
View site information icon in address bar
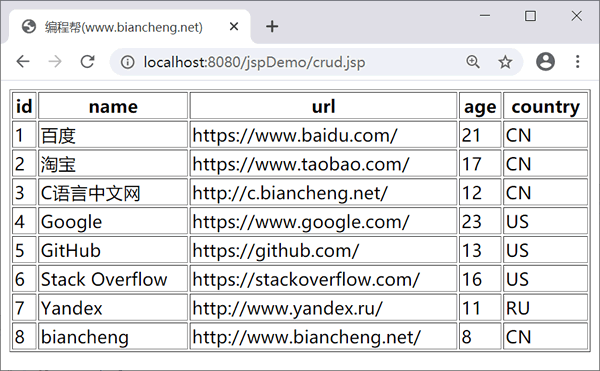tap(127, 62)
